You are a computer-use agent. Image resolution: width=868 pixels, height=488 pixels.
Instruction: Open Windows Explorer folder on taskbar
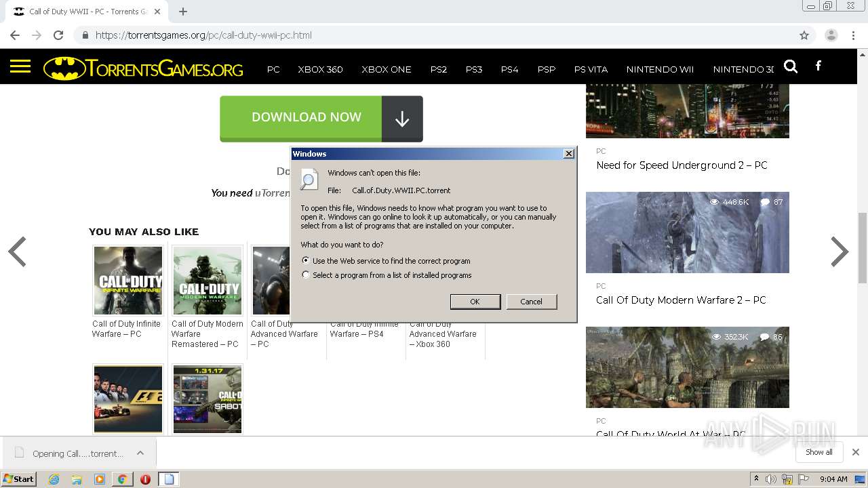(x=77, y=479)
